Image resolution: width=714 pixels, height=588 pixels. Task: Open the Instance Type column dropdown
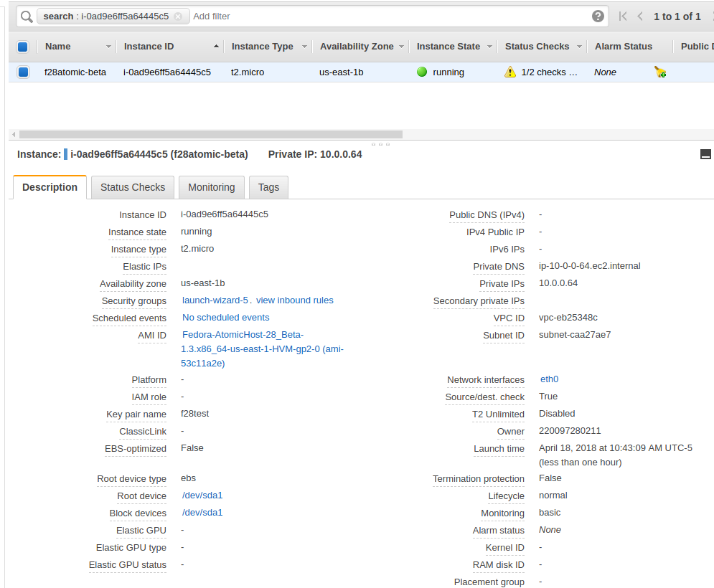coord(305,47)
